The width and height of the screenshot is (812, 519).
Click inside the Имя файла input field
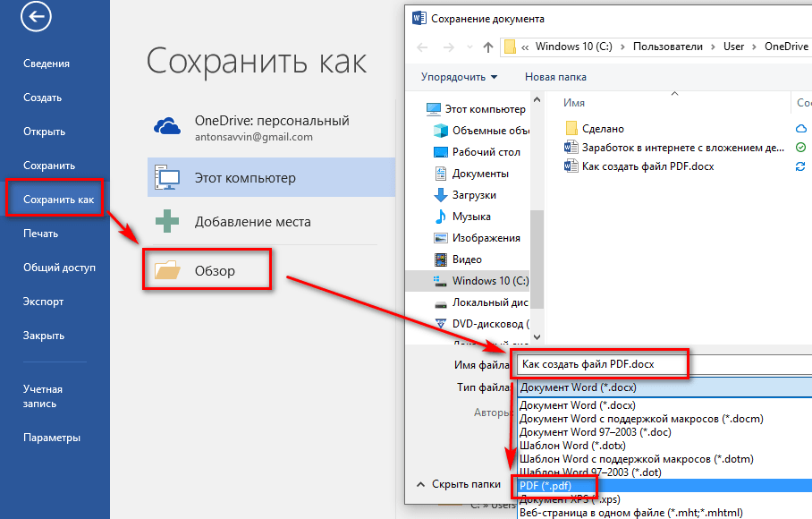[x=599, y=363]
